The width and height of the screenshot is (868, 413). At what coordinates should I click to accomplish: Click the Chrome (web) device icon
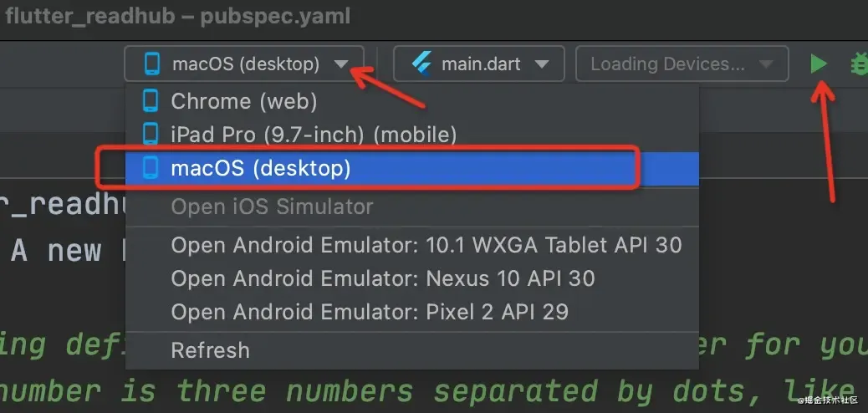point(151,101)
